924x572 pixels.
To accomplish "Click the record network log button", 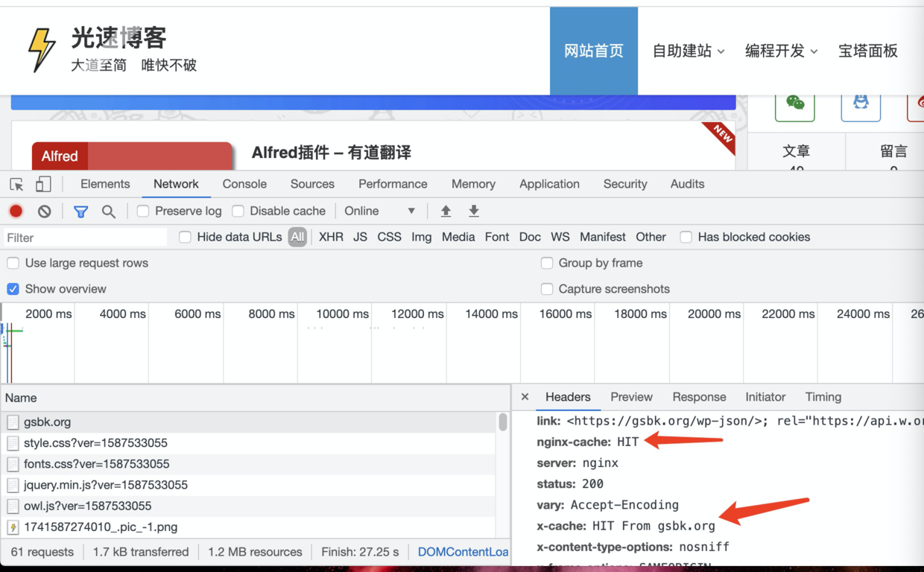I will pos(16,211).
